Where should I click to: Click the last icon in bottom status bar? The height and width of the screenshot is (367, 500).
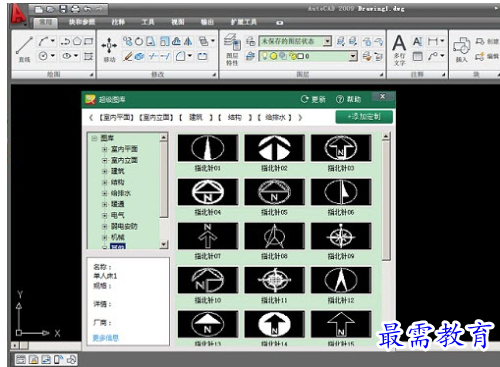(x=71, y=359)
